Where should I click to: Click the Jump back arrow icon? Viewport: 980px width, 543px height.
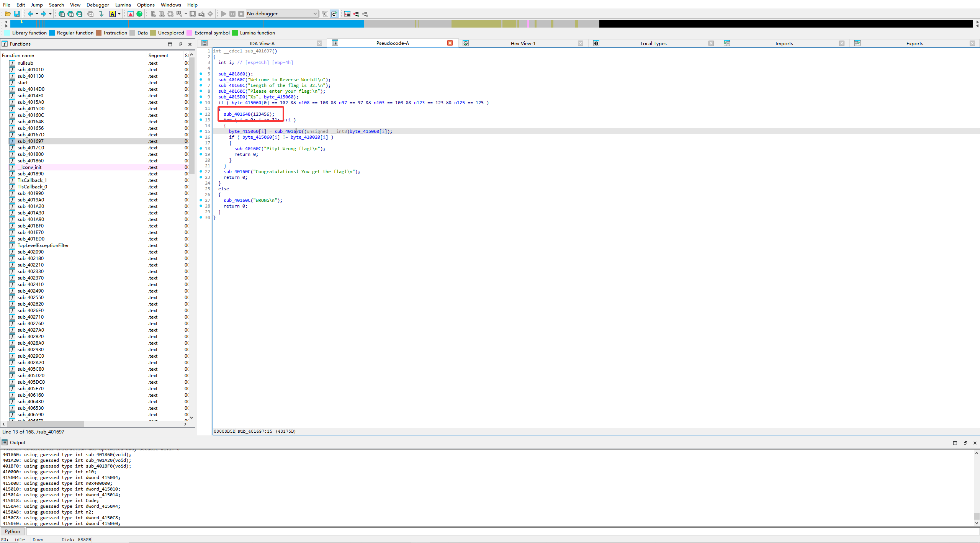[30, 14]
